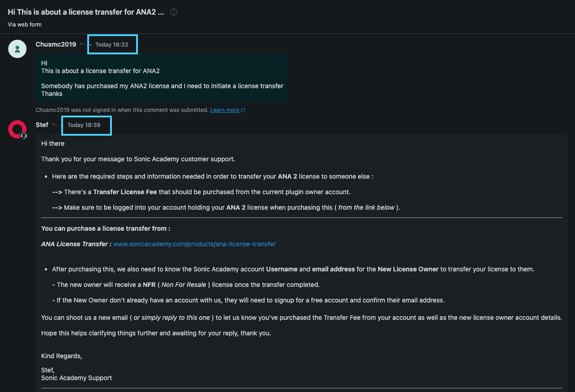The height and width of the screenshot is (392, 575).
Task: Click the ticket info icon beside the subject
Action: pos(174,12)
